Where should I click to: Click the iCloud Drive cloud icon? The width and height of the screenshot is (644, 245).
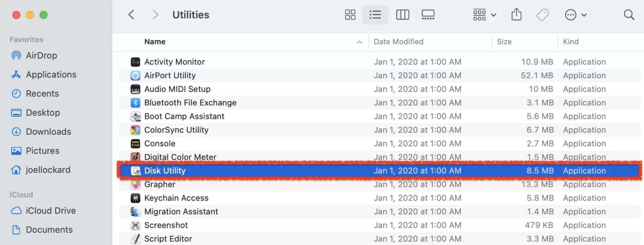coord(16,210)
